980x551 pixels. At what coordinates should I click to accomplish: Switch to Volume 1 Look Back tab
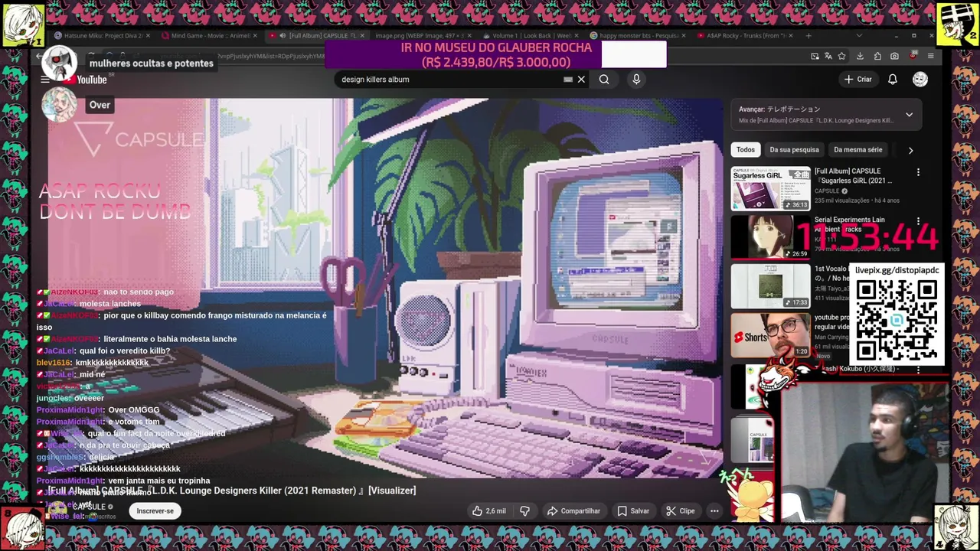tap(531, 35)
